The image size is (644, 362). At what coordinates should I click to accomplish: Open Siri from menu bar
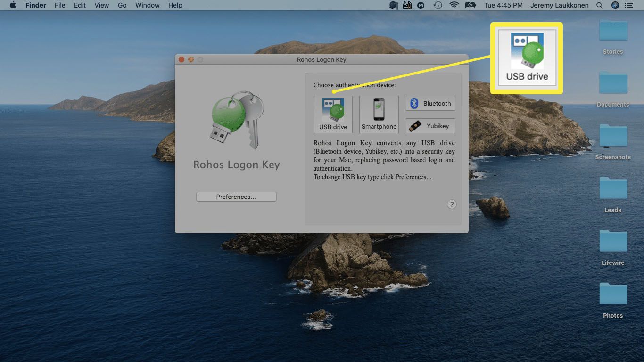pos(615,5)
